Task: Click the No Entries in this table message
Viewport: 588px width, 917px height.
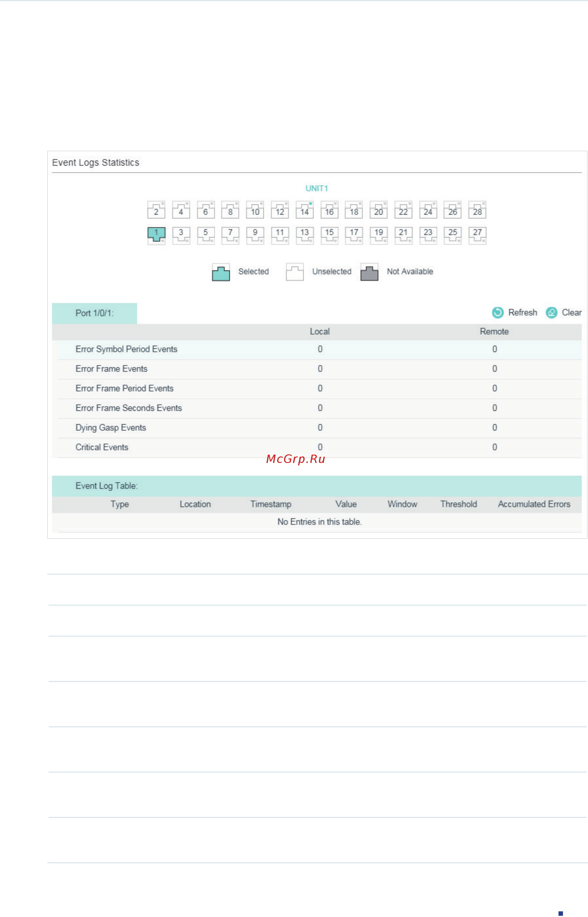Action: click(x=319, y=522)
